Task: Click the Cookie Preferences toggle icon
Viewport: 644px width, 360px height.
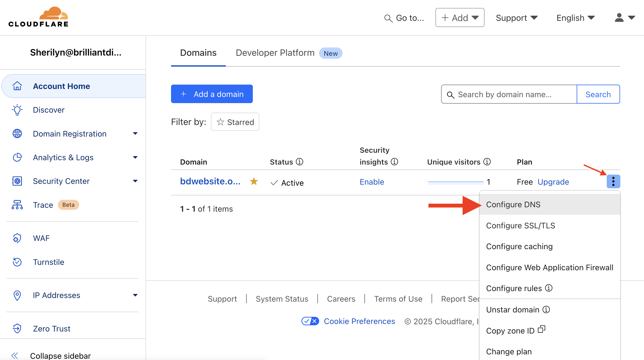Action: (310, 321)
